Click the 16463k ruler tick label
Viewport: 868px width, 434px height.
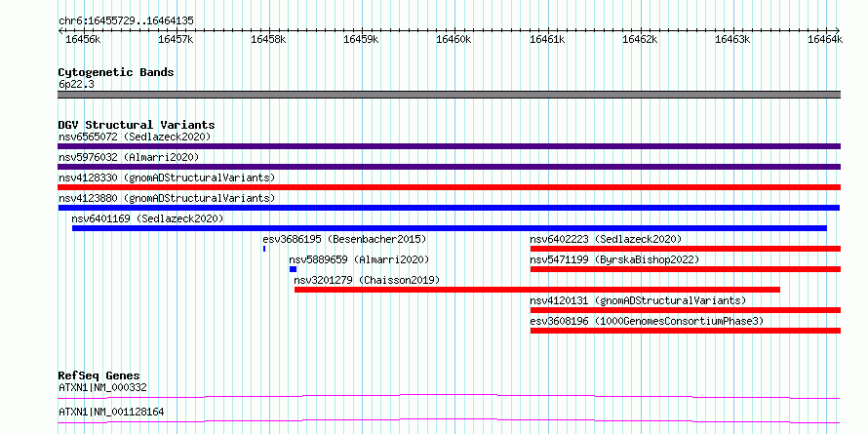click(733, 39)
